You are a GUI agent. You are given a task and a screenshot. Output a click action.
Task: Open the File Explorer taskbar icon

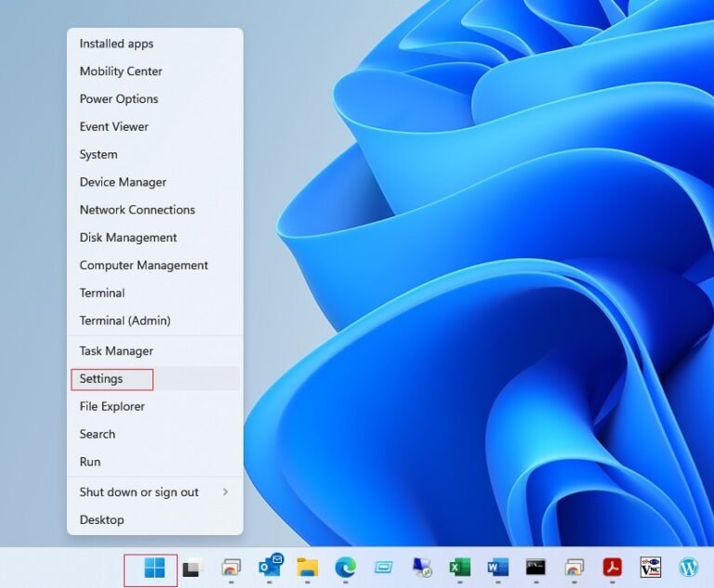(308, 568)
